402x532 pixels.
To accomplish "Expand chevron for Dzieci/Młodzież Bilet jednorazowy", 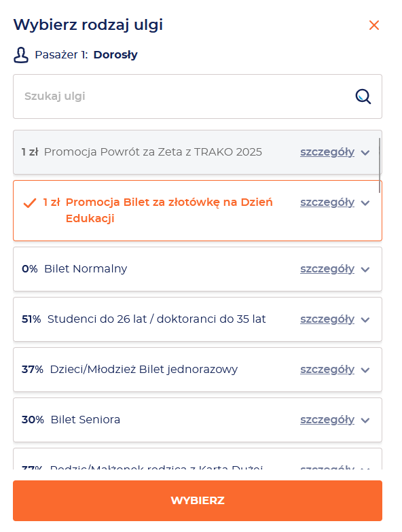I will click(x=365, y=370).
